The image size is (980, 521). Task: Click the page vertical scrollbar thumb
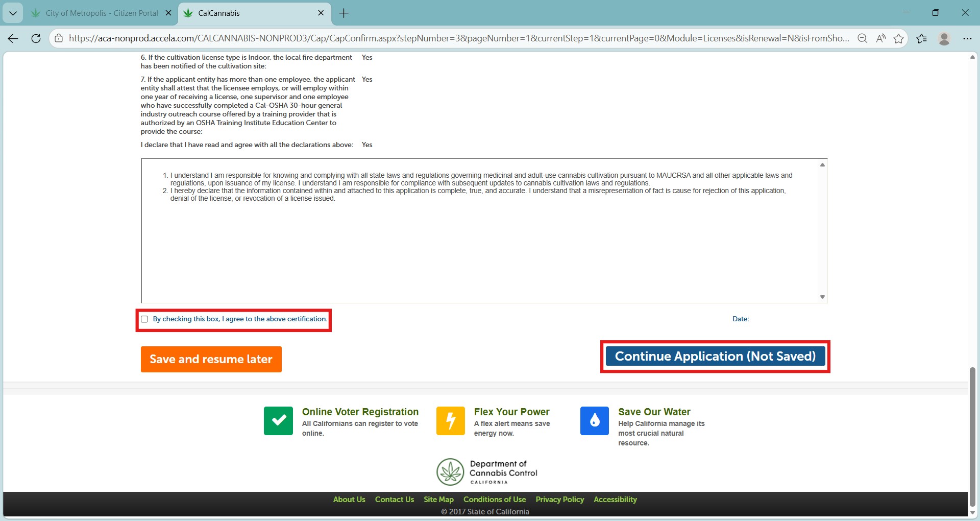coord(972,436)
